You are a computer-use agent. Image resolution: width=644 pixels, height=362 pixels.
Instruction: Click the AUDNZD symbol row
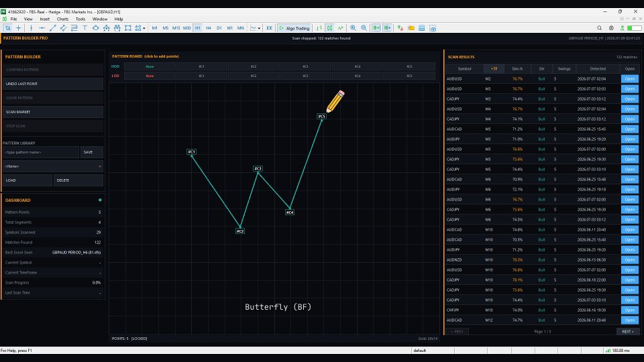(x=542, y=260)
